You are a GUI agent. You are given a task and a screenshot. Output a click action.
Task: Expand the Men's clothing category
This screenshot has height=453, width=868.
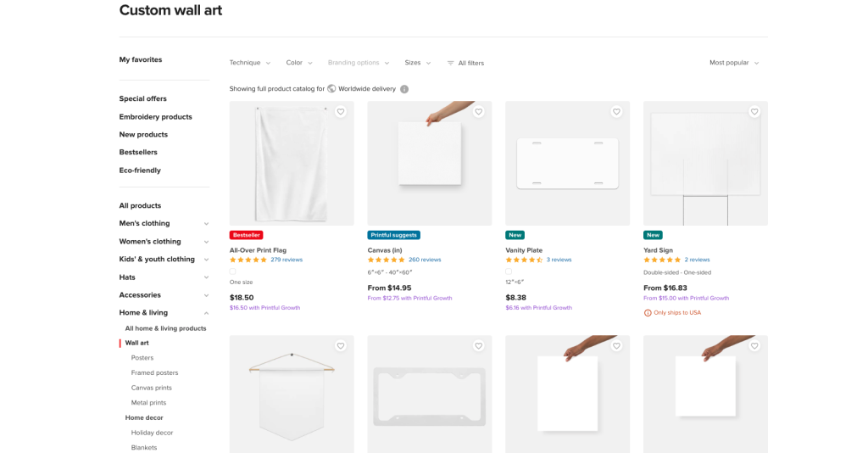click(x=206, y=224)
